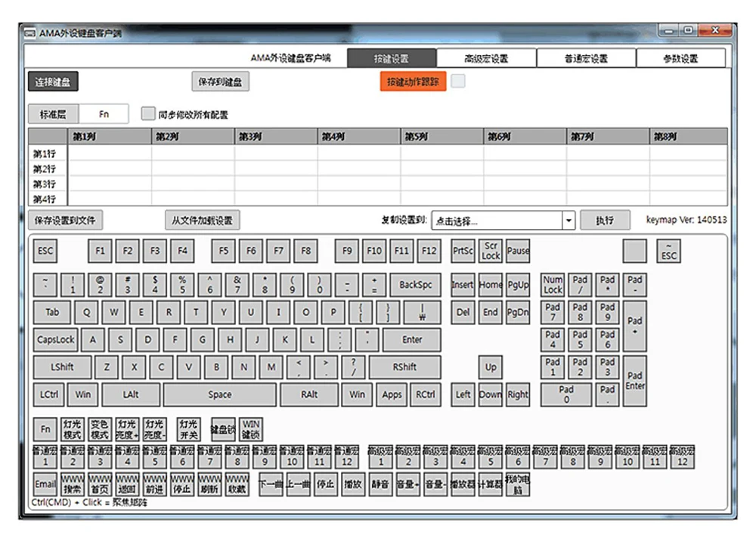Pick the bottom-row Fn function key
Image resolution: width=756 pixels, height=538 pixels.
click(45, 428)
